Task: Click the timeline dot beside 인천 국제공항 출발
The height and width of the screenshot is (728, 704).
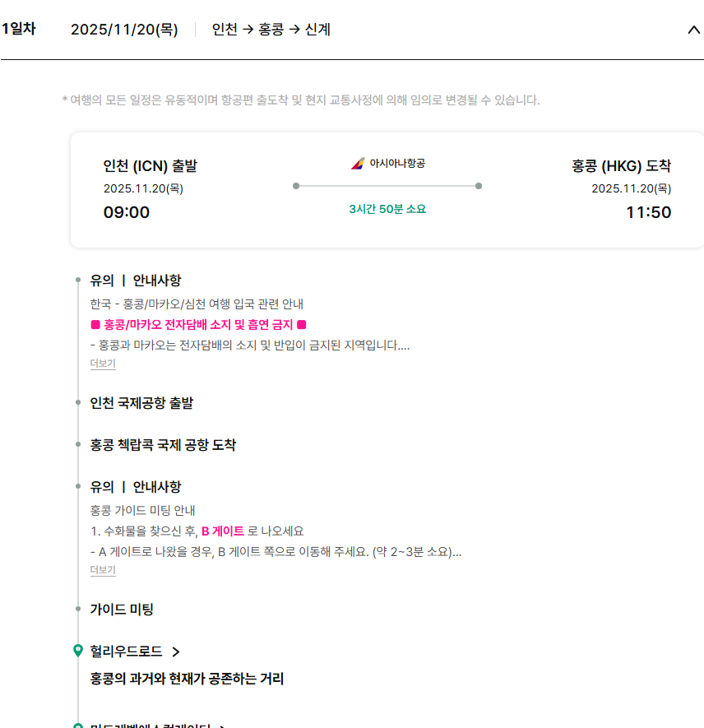Action: pos(78,403)
